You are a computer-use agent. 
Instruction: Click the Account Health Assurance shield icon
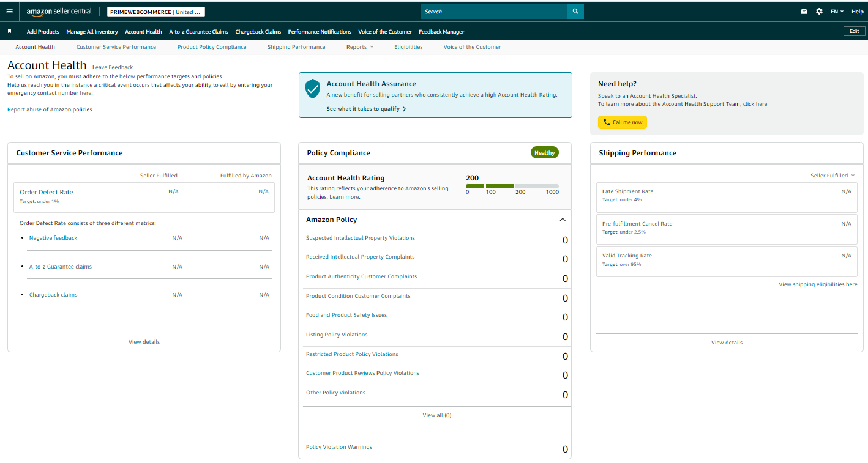coord(313,89)
